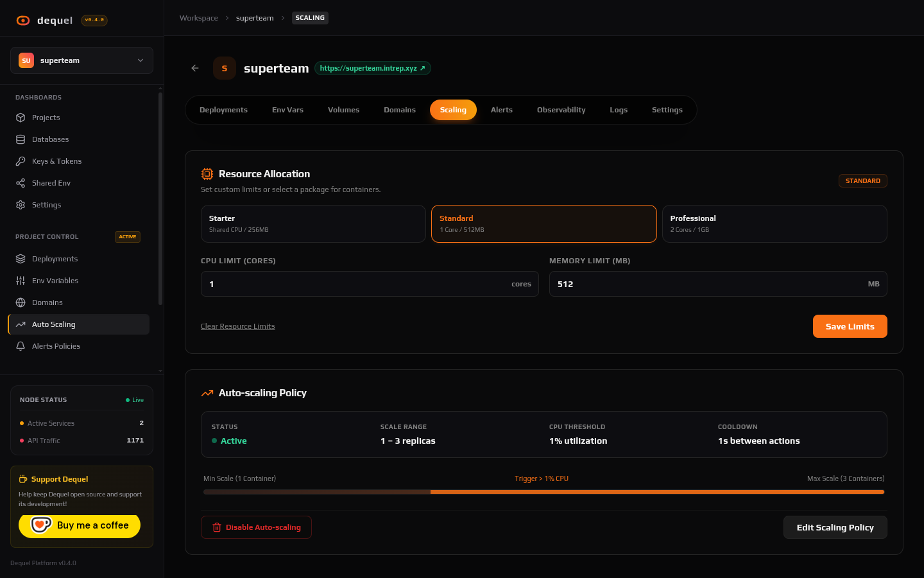Viewport: 924px width, 578px height.
Task: Click the '1 – 3 replicas' scale range value
Action: click(408, 441)
